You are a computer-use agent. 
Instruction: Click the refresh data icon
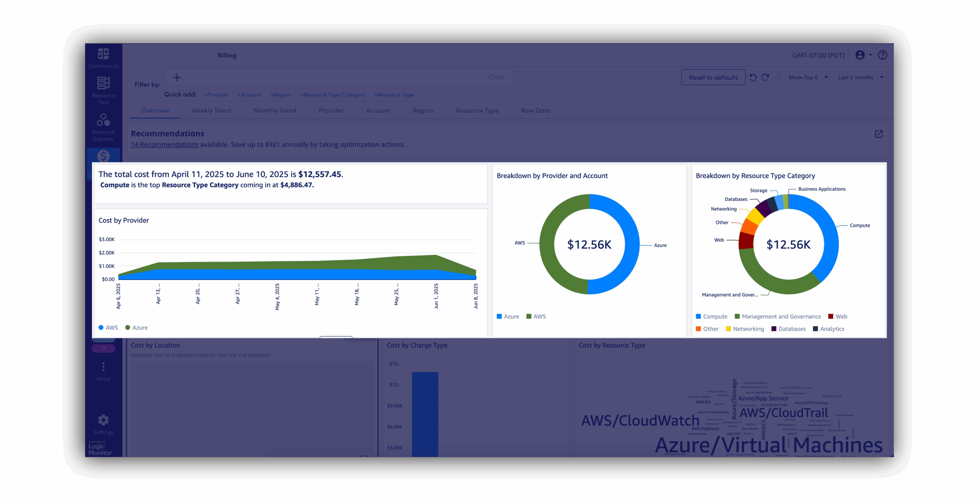click(x=765, y=77)
